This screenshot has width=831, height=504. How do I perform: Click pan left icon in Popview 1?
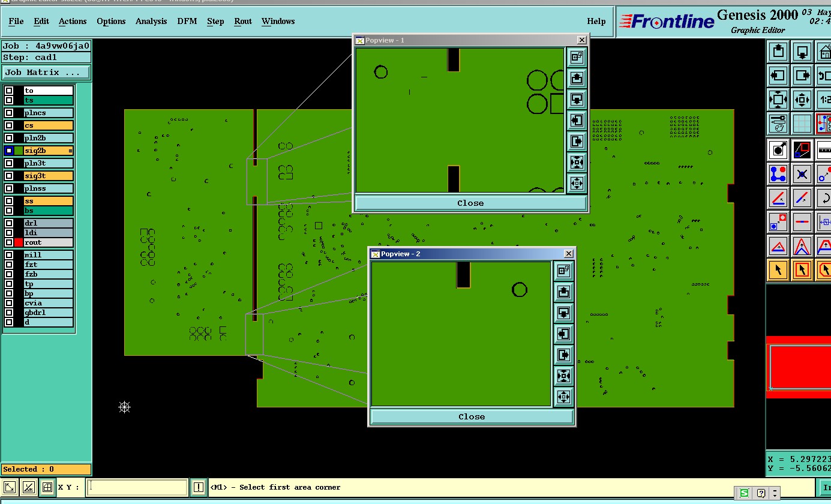pos(577,120)
